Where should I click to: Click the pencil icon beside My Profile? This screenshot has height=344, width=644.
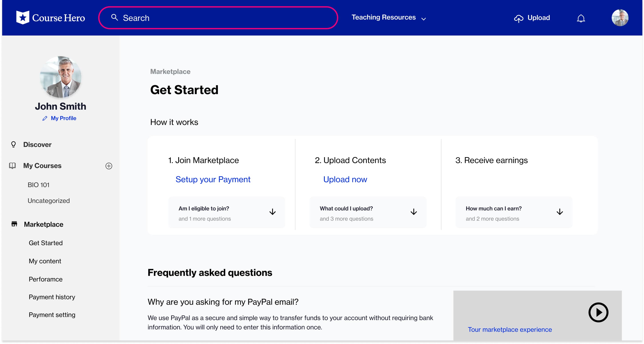pyautogui.click(x=45, y=118)
